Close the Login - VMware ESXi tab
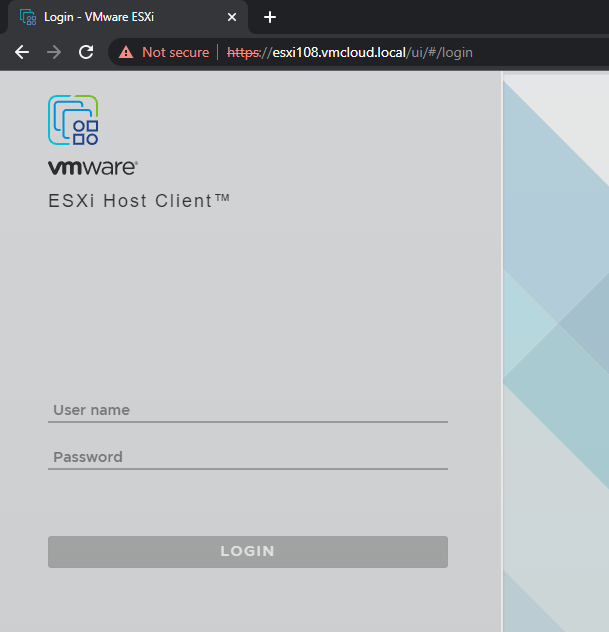The width and height of the screenshot is (609, 632). [232, 17]
